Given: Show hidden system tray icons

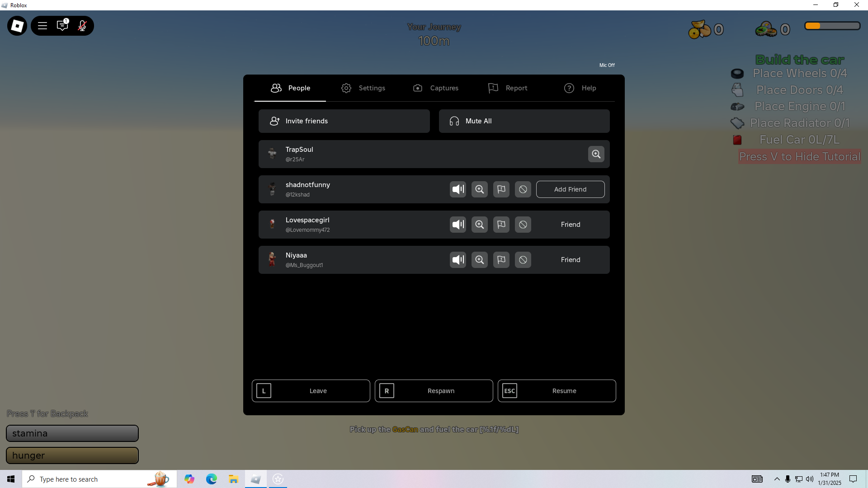Looking at the screenshot, I should point(777,479).
